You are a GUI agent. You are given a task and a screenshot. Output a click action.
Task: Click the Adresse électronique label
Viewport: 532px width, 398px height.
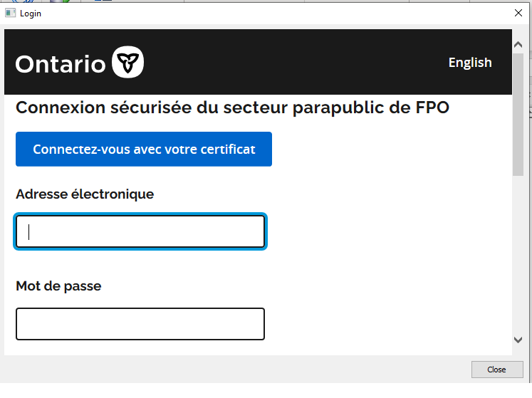tap(85, 194)
